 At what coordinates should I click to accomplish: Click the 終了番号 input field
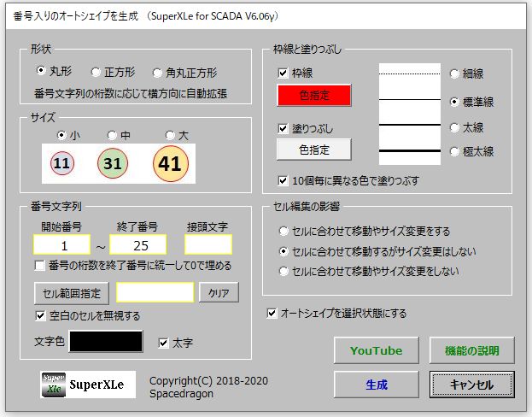[x=138, y=244]
